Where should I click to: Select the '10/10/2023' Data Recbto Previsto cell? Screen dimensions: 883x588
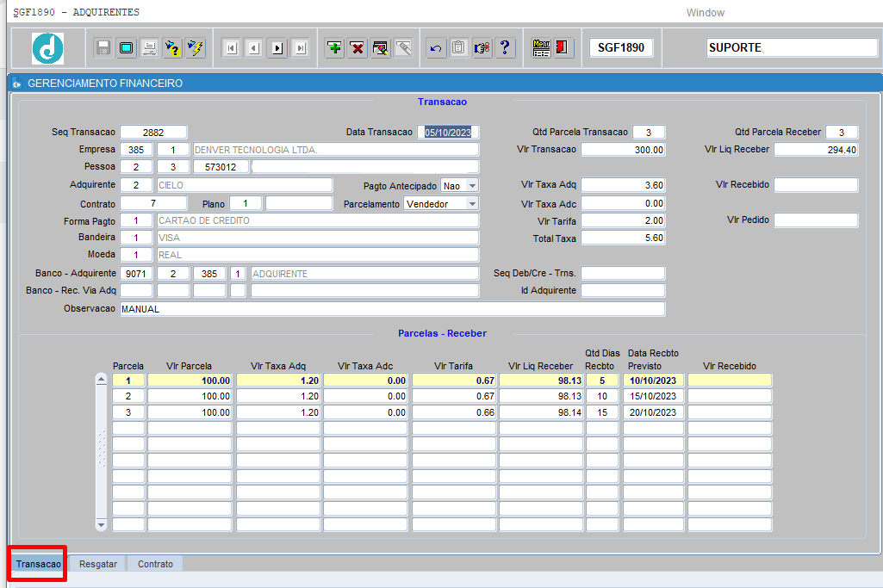(x=653, y=381)
